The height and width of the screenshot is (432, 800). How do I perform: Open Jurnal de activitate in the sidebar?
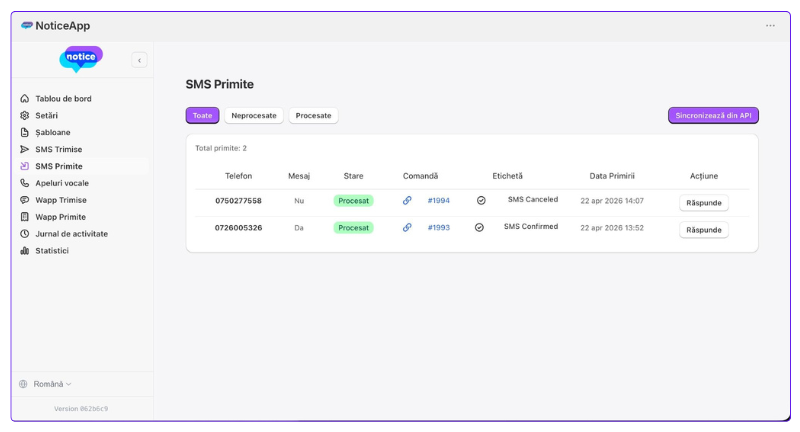coord(71,234)
